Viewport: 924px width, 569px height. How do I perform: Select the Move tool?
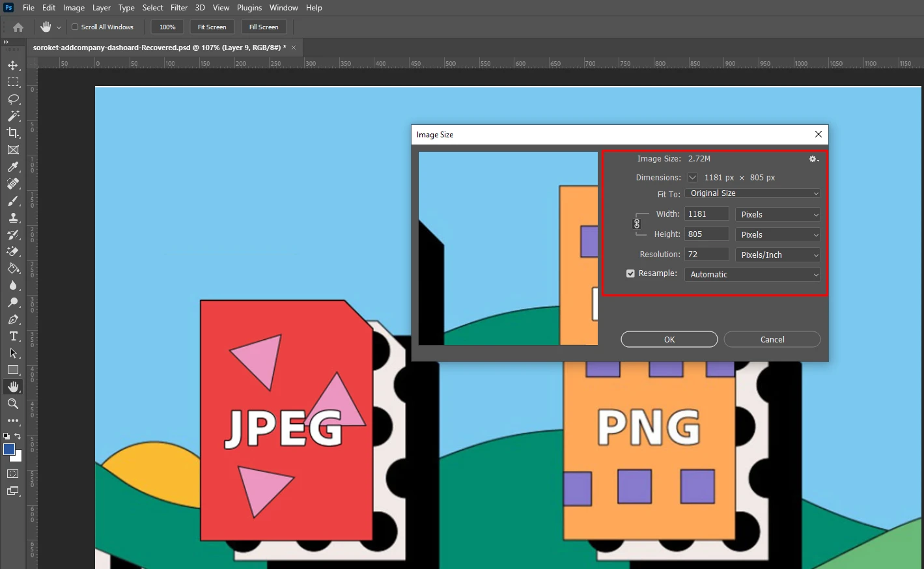(x=13, y=65)
